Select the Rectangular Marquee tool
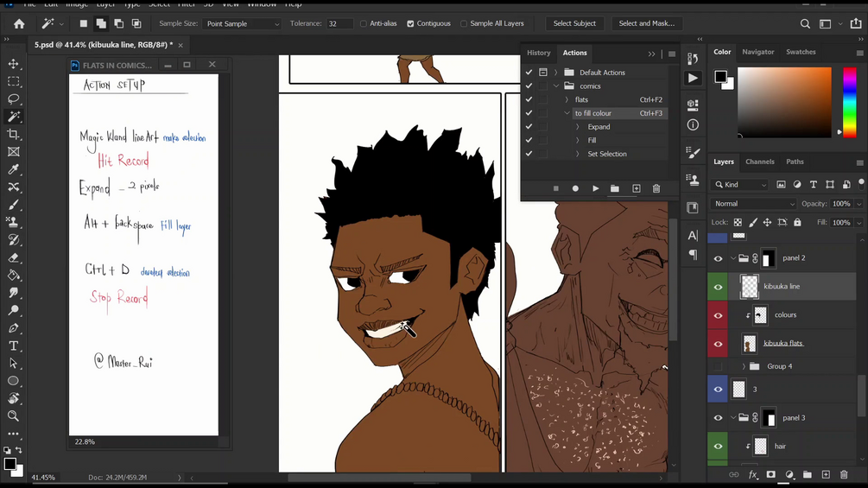The width and height of the screenshot is (868, 488). (13, 81)
